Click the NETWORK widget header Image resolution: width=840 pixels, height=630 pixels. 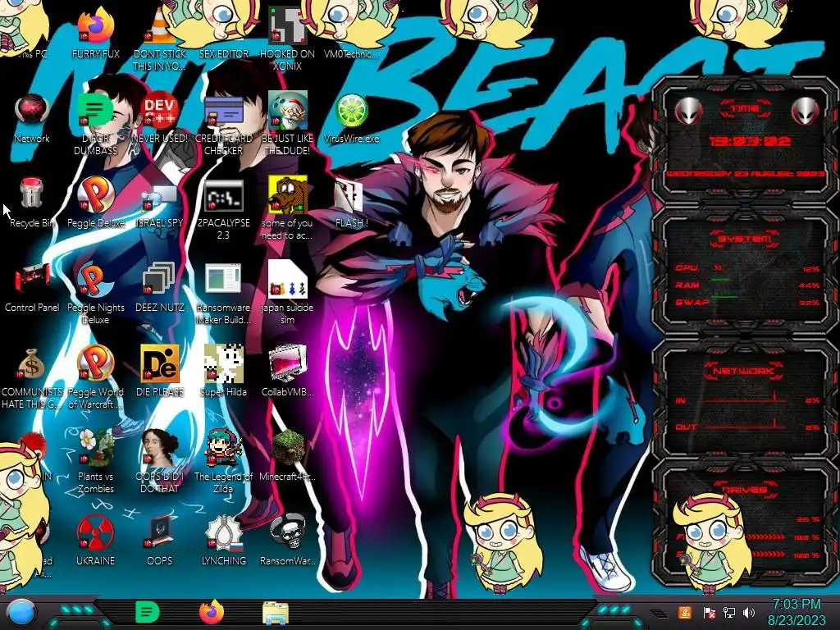tap(745, 371)
